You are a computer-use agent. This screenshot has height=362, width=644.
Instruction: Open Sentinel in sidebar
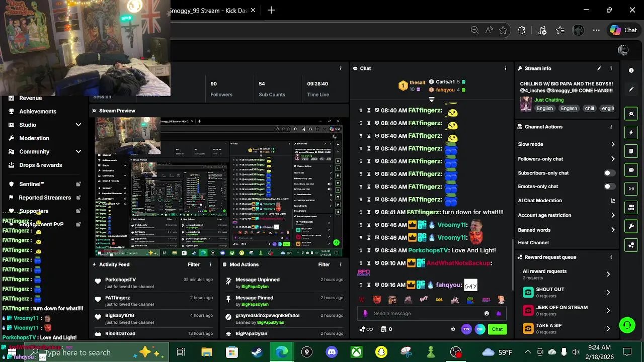[32, 185]
